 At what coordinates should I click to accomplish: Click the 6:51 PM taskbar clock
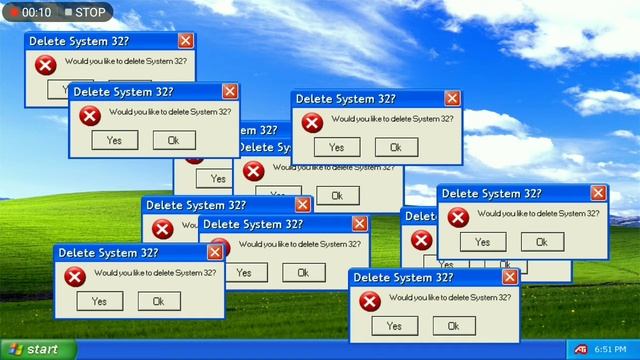click(x=610, y=349)
